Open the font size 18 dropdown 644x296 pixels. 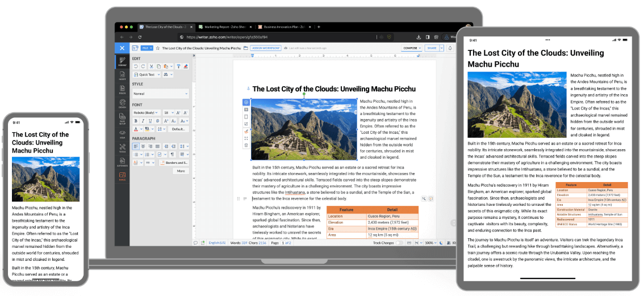click(169, 113)
